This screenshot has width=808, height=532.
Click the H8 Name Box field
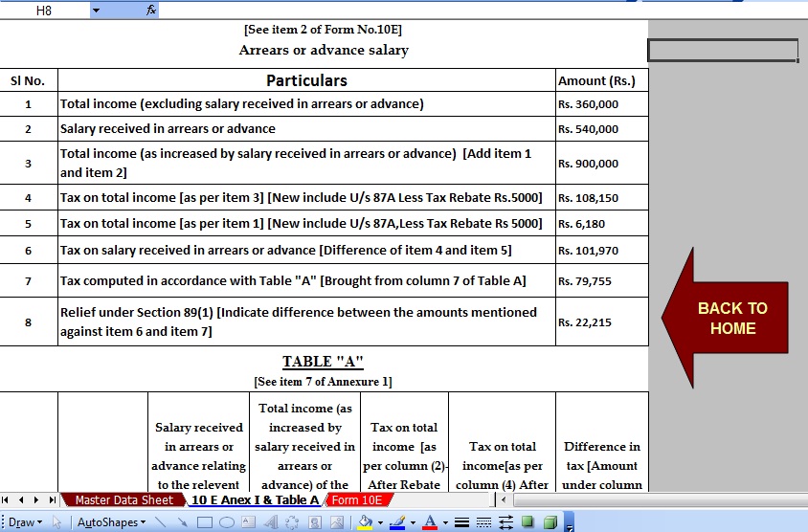coord(44,11)
